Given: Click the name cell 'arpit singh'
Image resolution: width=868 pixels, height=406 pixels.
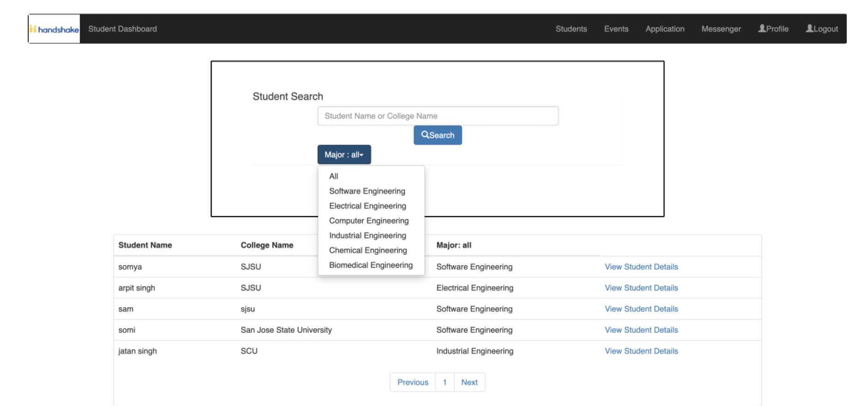Looking at the screenshot, I should coord(136,288).
